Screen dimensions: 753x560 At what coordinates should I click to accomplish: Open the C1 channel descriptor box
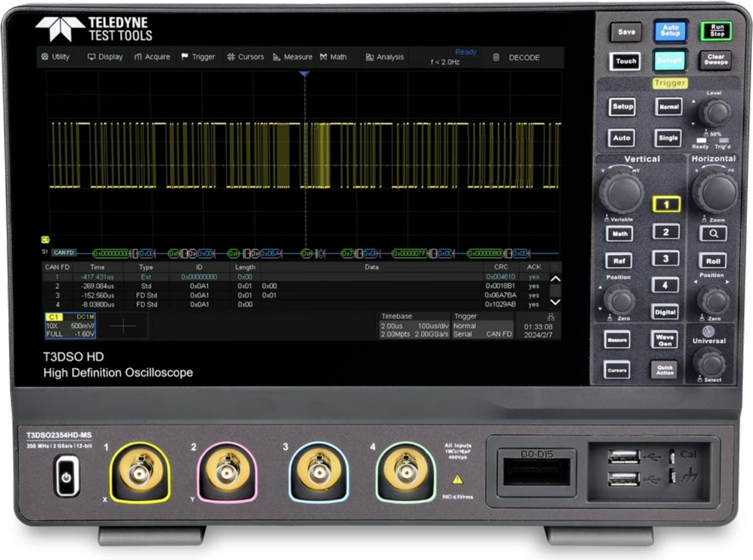[70, 325]
